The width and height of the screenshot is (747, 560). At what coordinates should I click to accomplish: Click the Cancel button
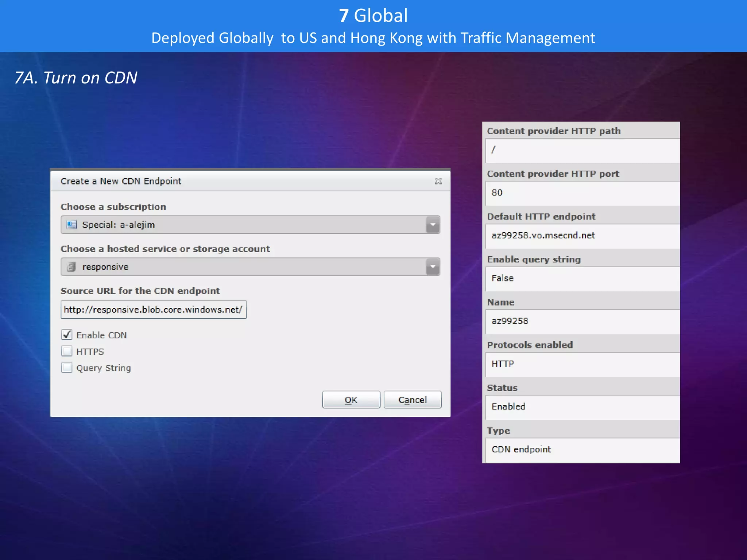coord(413,400)
